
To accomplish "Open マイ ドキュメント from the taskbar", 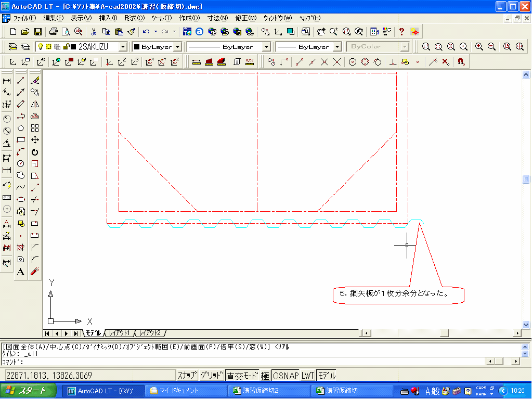I will point(186,391).
